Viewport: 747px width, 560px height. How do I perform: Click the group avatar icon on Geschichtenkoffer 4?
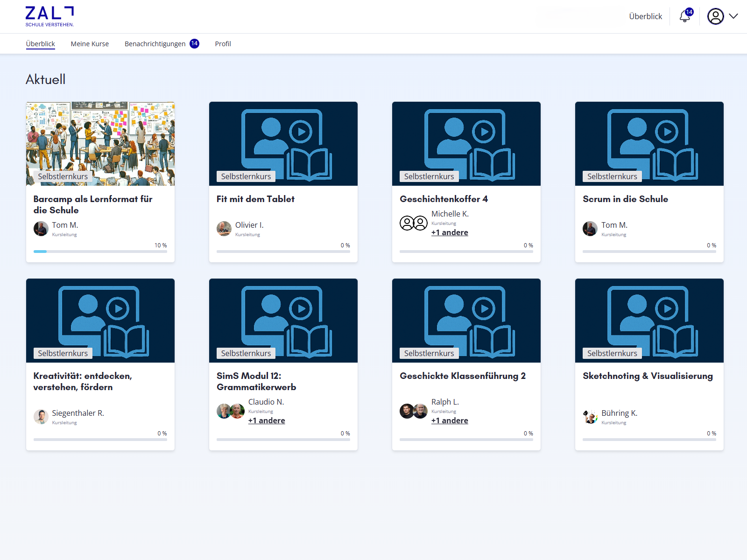413,223
